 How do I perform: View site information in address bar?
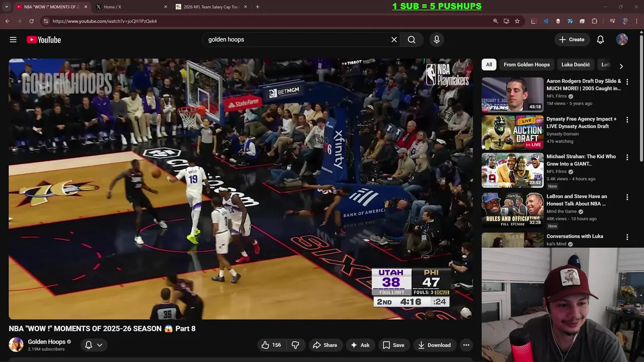(x=46, y=21)
